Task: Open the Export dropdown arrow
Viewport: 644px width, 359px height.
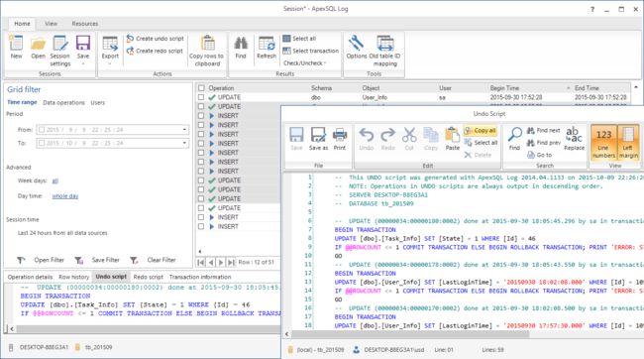Action: click(110, 64)
